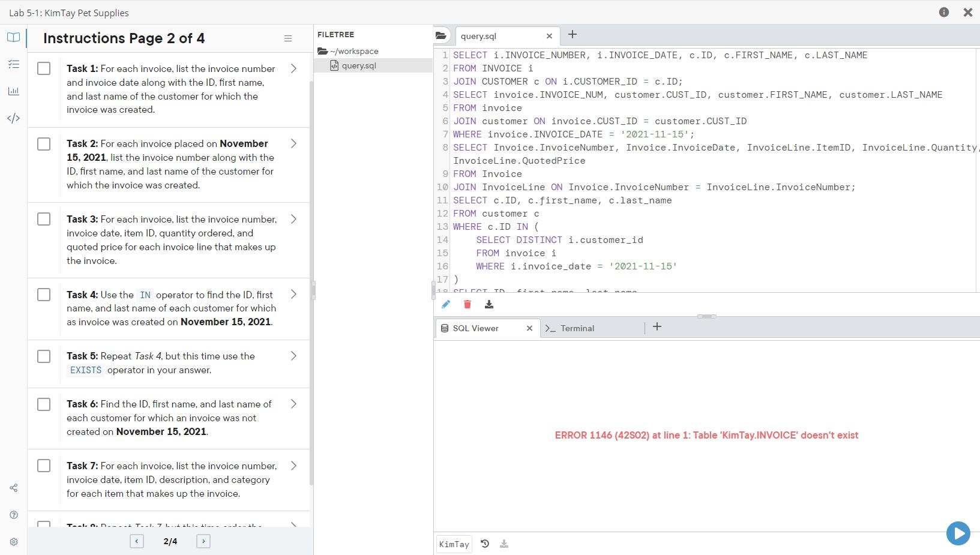Open the settings gear icon
980x555 pixels.
(x=13, y=542)
